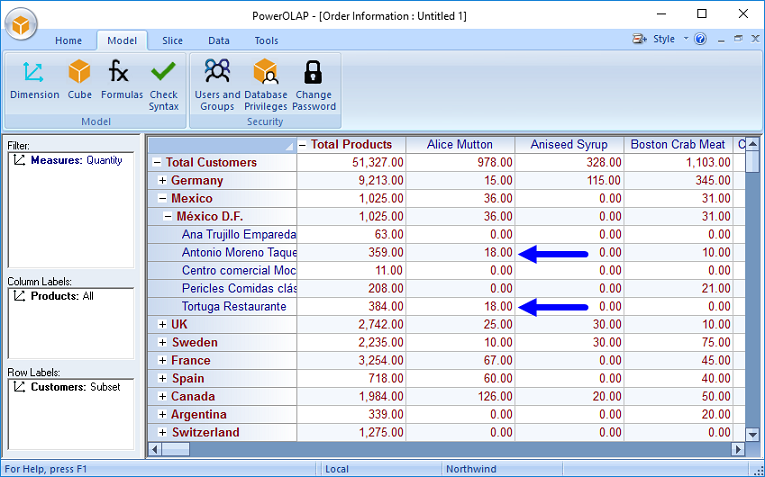Expand the Canada row
Viewport: 765px width, 477px height.
(162, 397)
